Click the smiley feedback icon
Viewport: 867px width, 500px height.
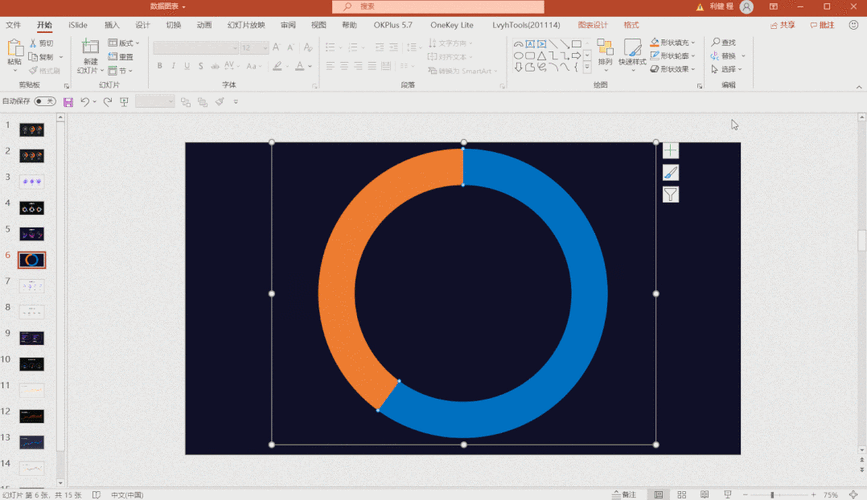point(853,25)
